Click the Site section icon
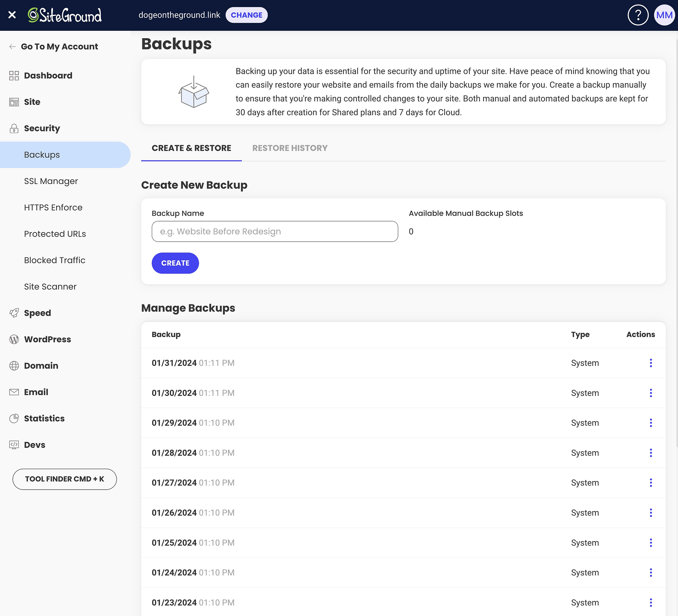This screenshot has height=616, width=678. [x=14, y=102]
